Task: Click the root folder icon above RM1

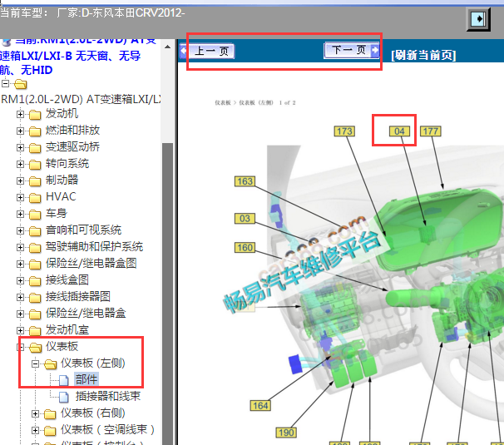Action: point(21,84)
